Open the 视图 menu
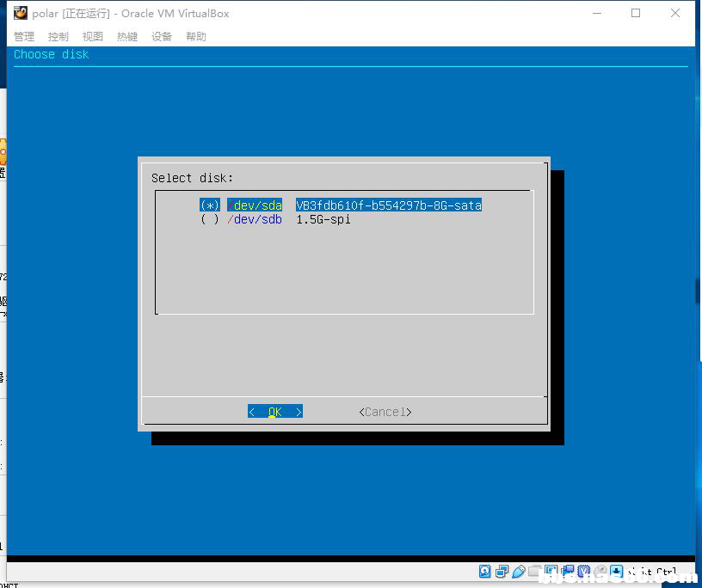 point(93,36)
